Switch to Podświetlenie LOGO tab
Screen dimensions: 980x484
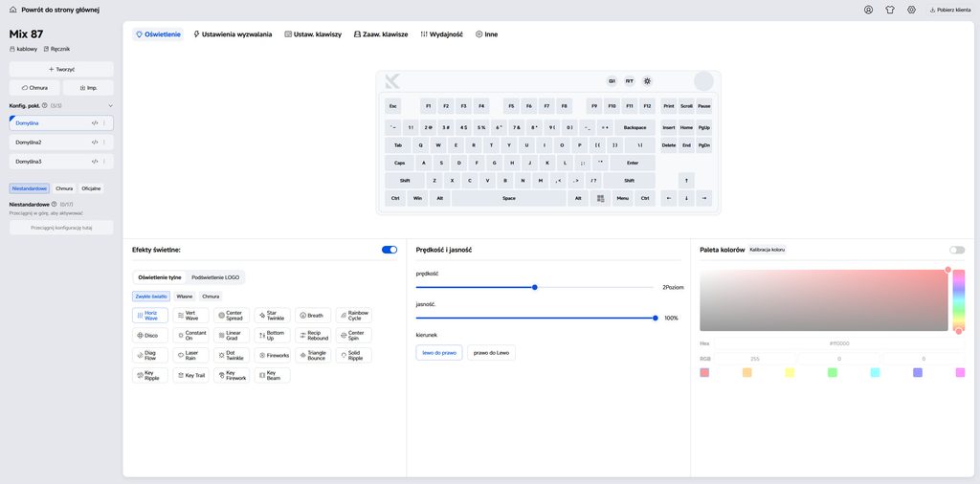pos(215,276)
